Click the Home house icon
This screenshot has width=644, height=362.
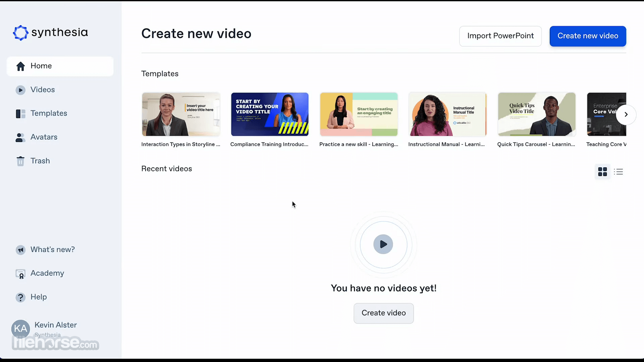click(x=20, y=66)
